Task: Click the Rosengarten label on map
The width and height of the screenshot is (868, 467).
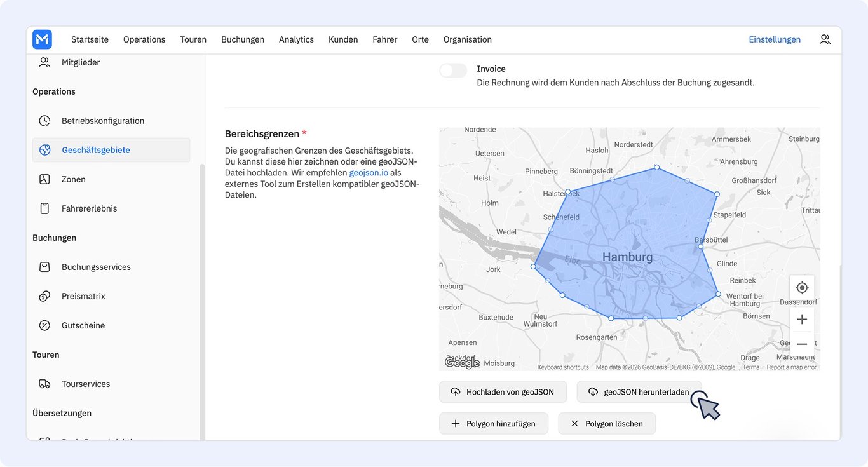Action: pos(596,337)
